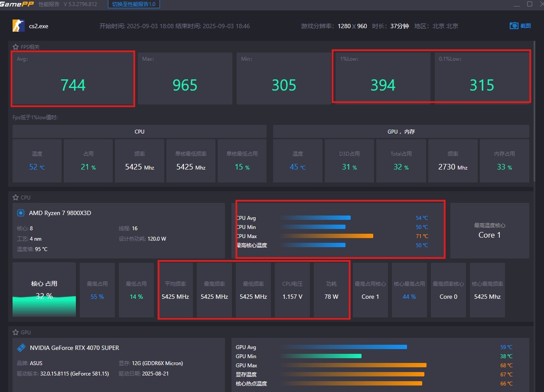Click the CPU 占用 21 % tile
The width and height of the screenshot is (544, 392).
pos(88,161)
